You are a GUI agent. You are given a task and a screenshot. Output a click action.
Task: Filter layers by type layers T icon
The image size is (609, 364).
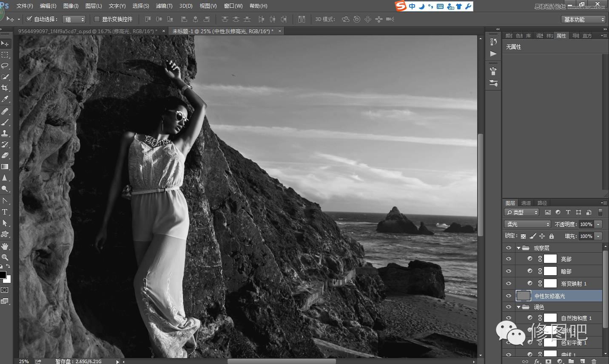pos(568,212)
